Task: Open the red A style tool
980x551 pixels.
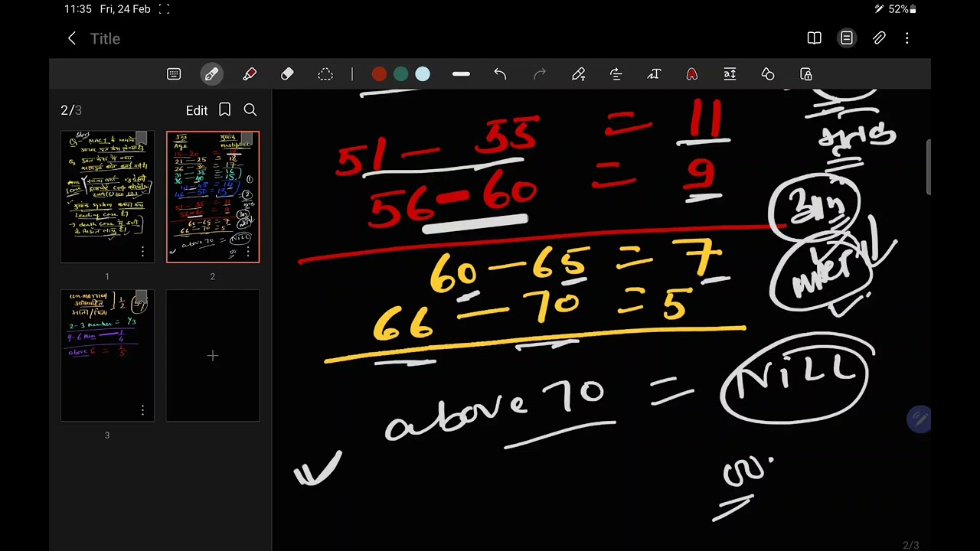Action: click(691, 74)
